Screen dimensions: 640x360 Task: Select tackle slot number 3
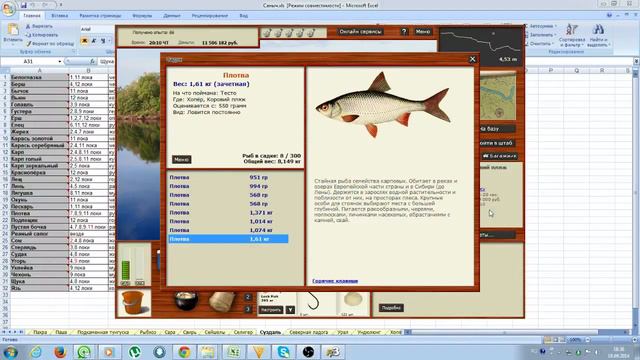(x=248, y=309)
